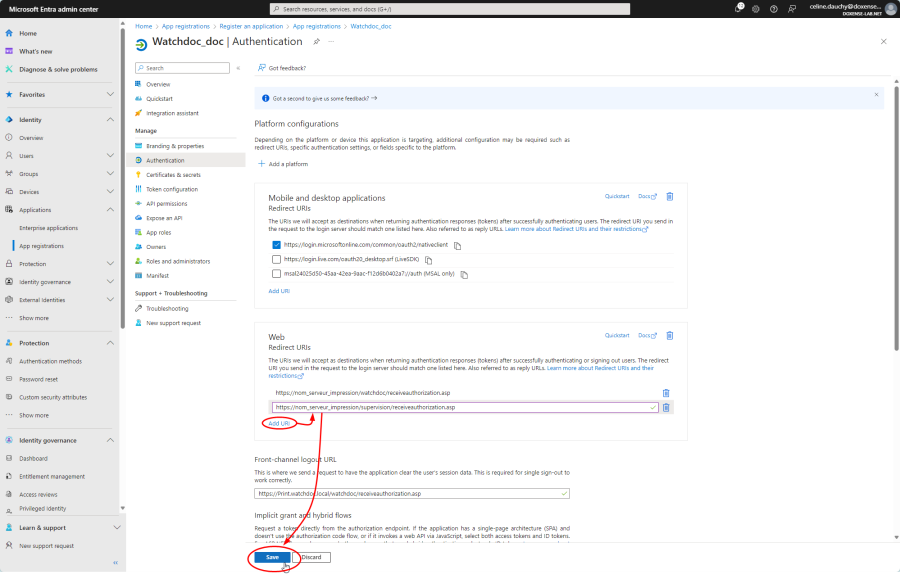Viewport: 900px width, 579px height.
Task: Open API permissions menu item
Action: 166,203
